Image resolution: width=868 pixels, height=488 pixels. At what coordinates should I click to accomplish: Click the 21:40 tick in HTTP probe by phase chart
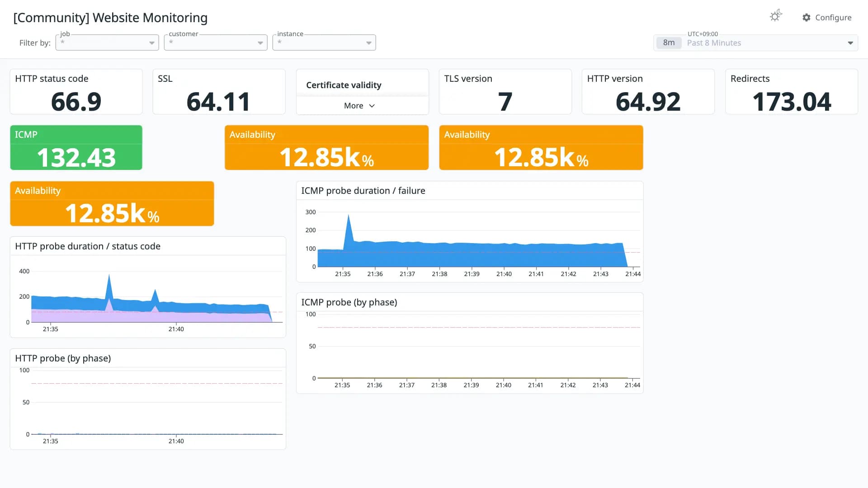point(176,441)
